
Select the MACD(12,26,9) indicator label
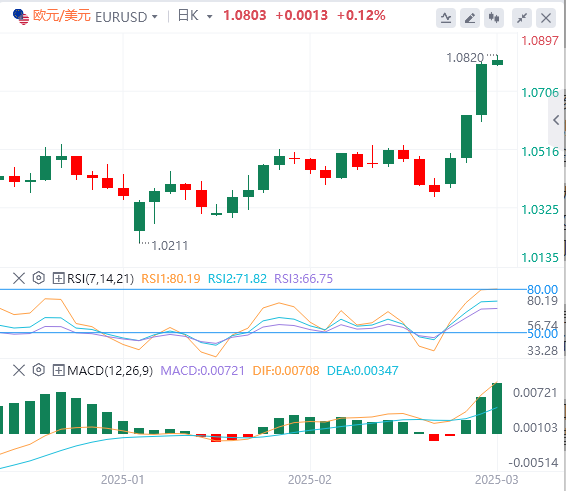click(x=110, y=370)
